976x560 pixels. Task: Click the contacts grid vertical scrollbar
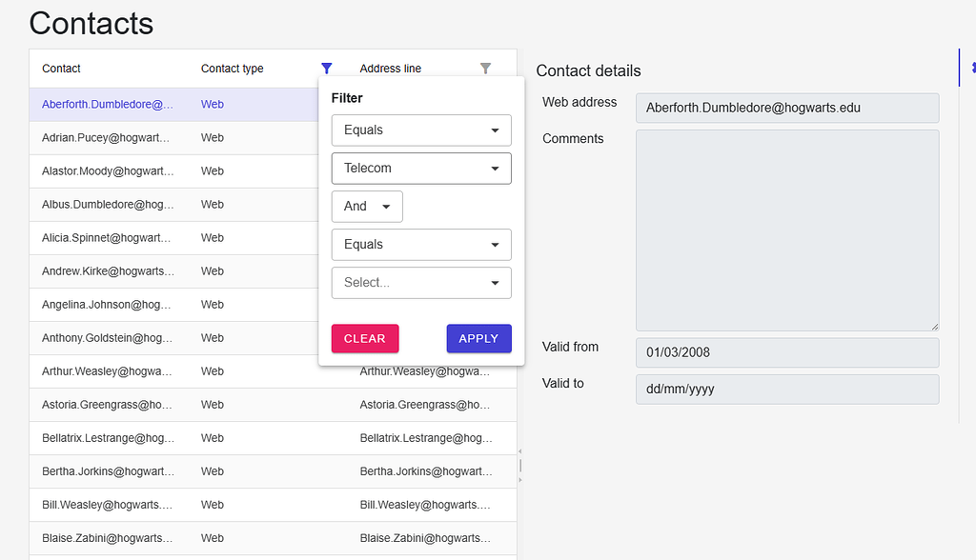click(519, 467)
